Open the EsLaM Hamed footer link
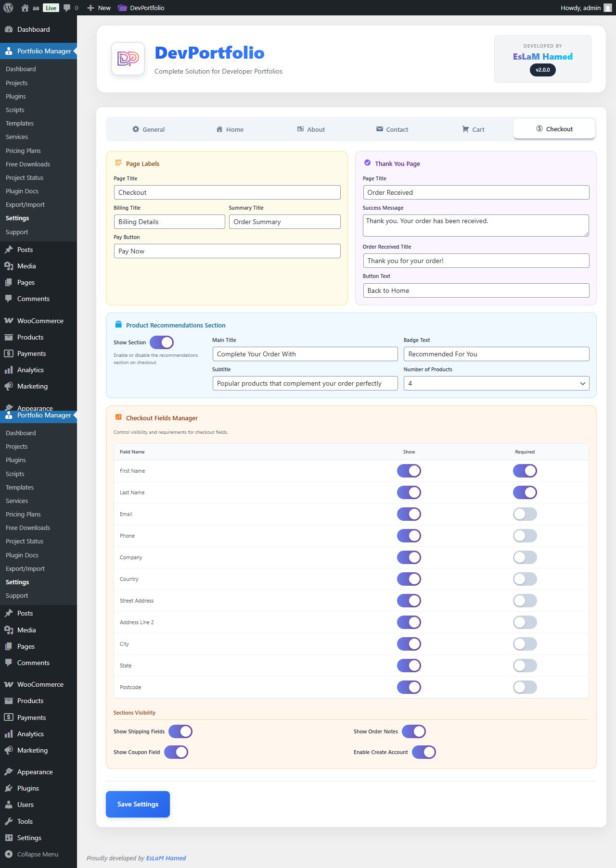This screenshot has width=616, height=868. 166,858
